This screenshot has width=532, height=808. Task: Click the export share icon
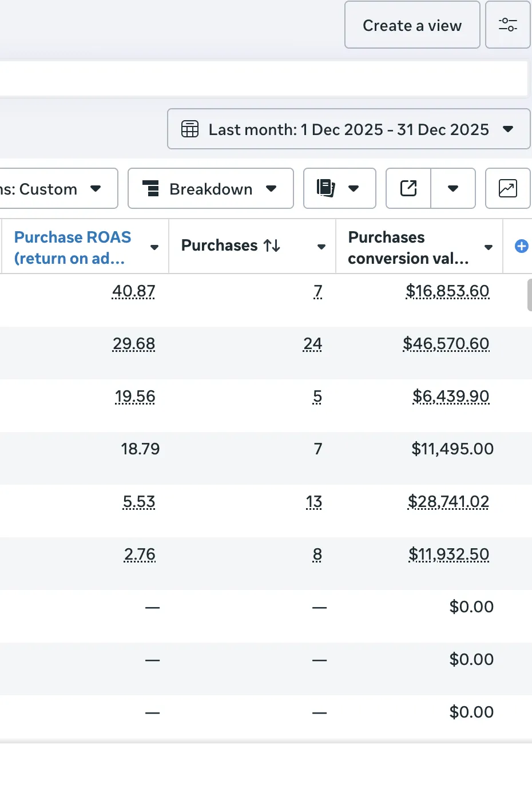tap(408, 188)
